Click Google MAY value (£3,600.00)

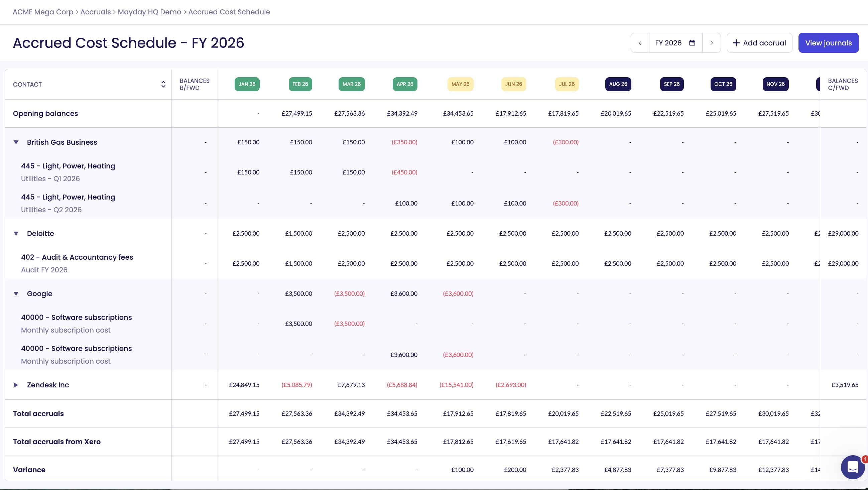click(x=458, y=293)
